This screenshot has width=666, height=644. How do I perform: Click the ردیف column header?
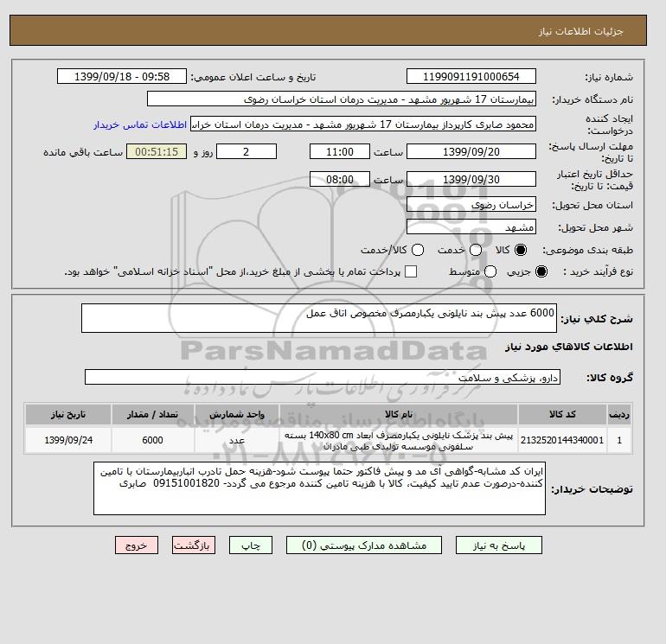(x=619, y=414)
